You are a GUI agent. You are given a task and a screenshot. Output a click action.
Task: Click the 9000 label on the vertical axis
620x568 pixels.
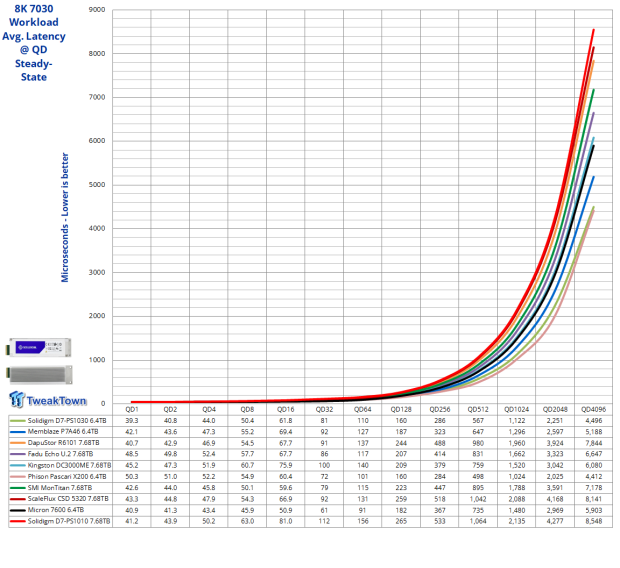click(97, 9)
